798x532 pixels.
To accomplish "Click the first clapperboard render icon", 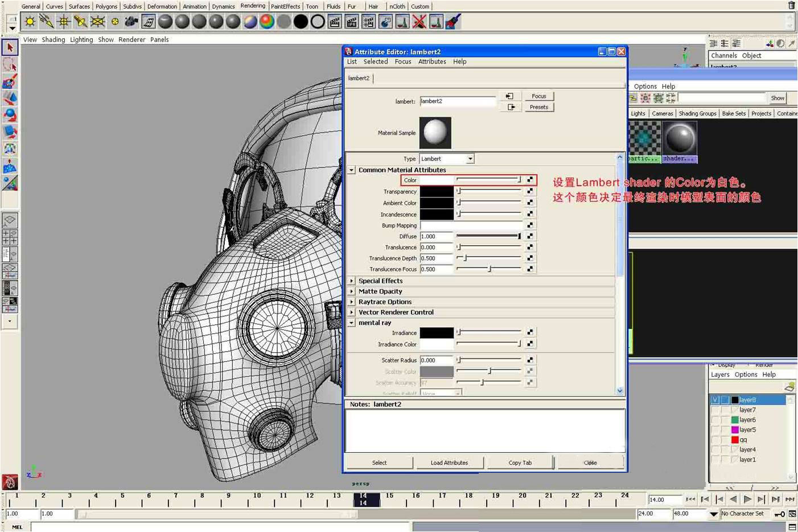I will (x=335, y=22).
